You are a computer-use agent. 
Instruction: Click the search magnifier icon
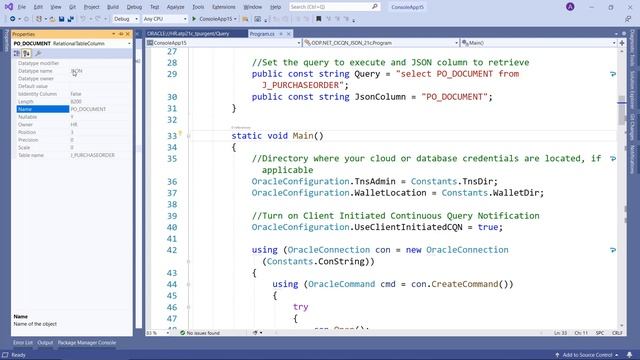[x=374, y=7]
